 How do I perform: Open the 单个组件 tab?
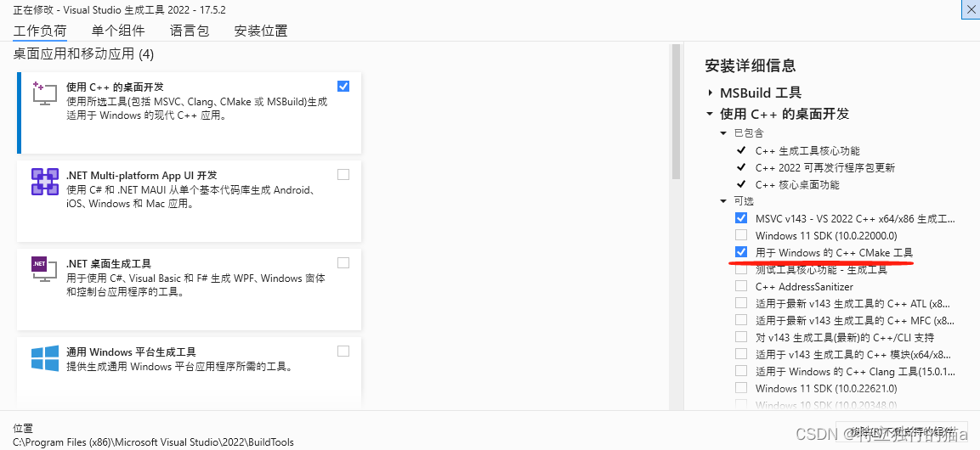(117, 31)
